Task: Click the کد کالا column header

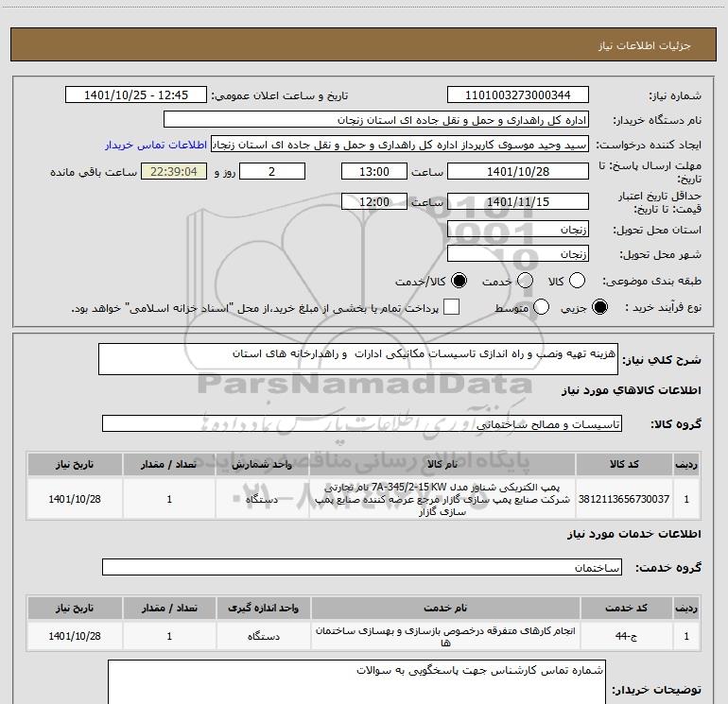Action: pos(624,464)
